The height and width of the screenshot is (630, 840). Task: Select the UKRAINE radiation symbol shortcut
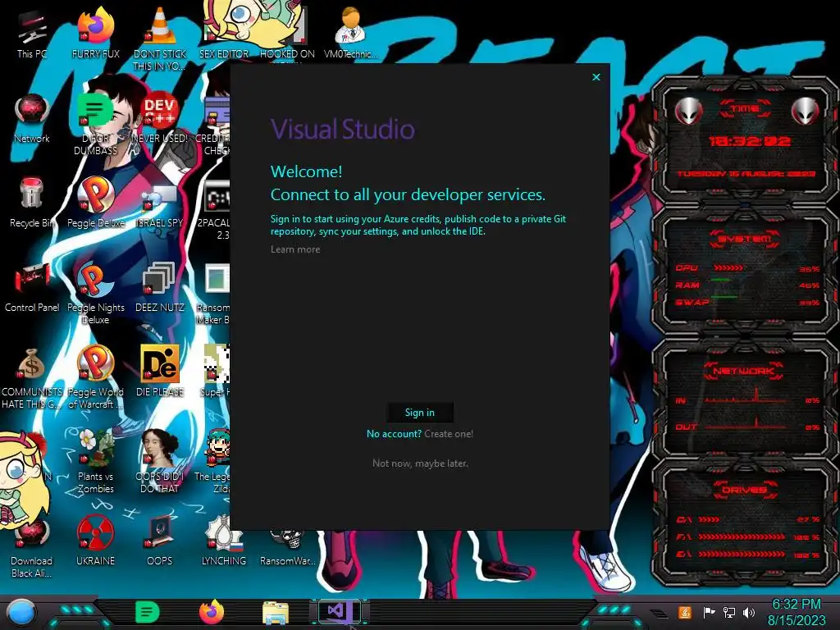[x=95, y=541]
